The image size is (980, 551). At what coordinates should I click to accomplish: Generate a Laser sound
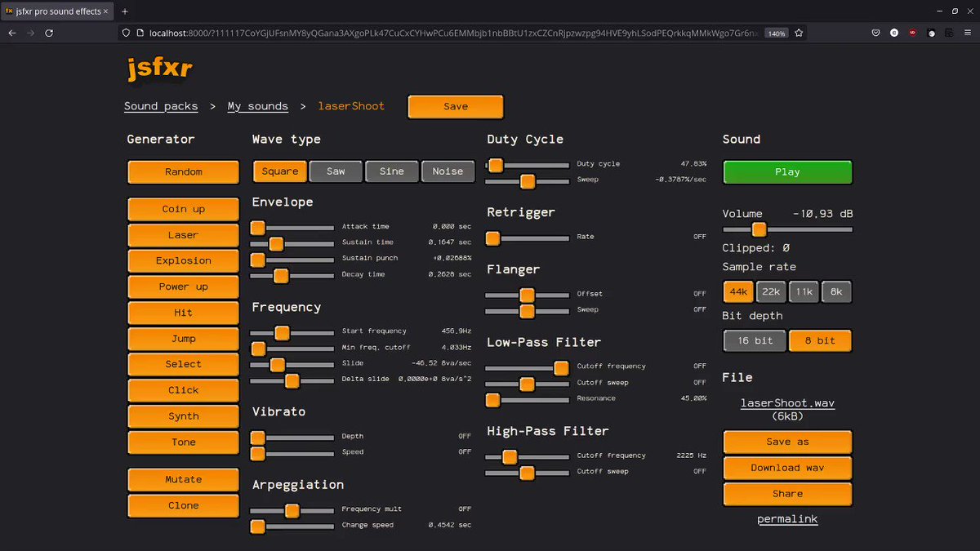click(184, 235)
